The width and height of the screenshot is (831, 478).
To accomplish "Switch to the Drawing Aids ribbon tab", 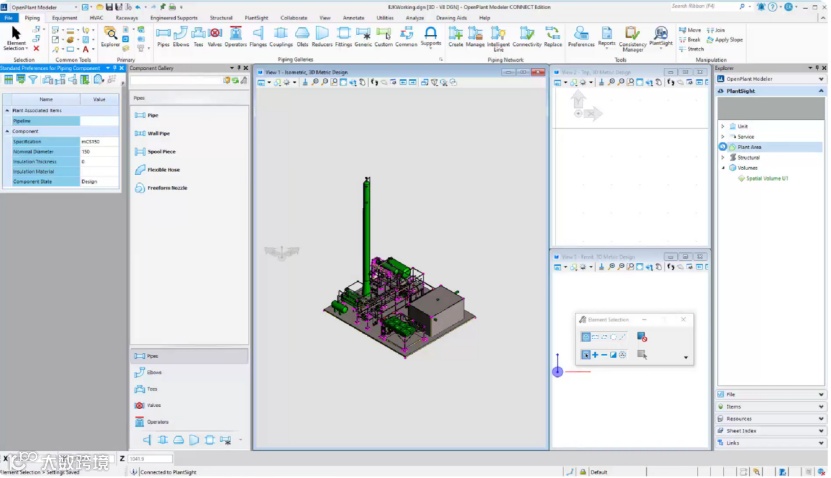I will click(452, 18).
